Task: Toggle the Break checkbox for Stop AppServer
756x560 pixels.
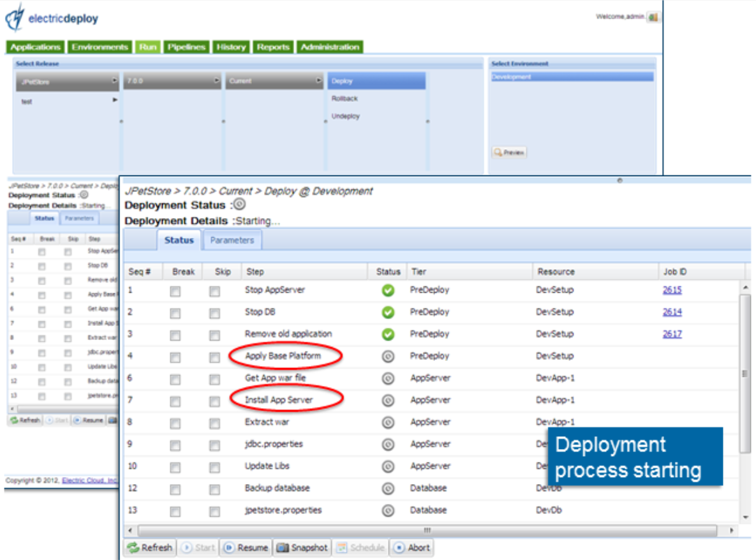Action: [x=175, y=291]
